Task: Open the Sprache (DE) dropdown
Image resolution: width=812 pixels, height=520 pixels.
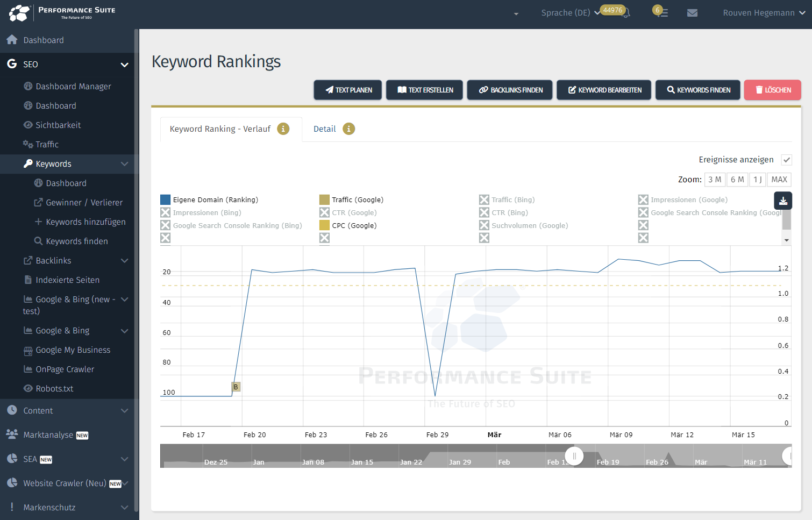Action: 571,13
